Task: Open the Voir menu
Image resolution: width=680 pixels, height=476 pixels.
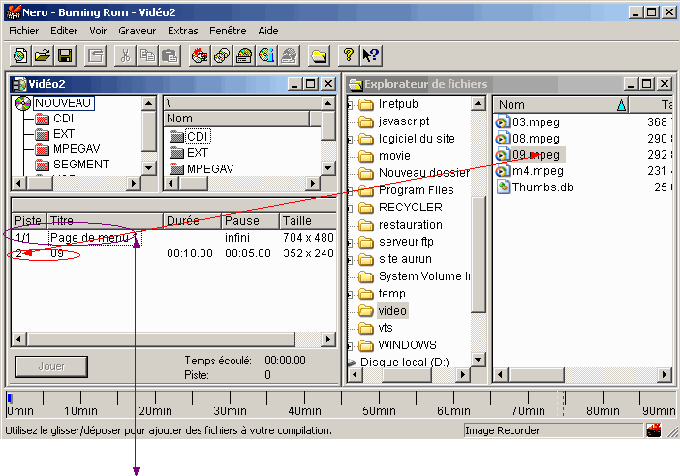Action: [98, 31]
